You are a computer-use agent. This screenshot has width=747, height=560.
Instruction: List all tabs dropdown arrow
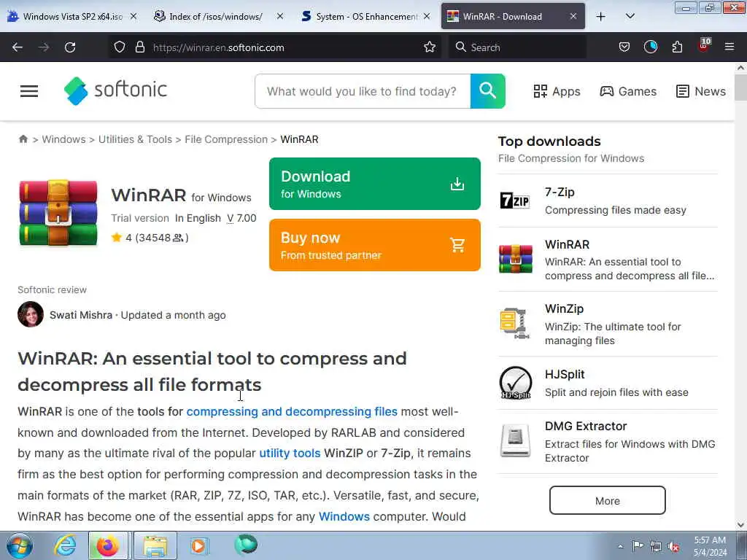tap(630, 17)
